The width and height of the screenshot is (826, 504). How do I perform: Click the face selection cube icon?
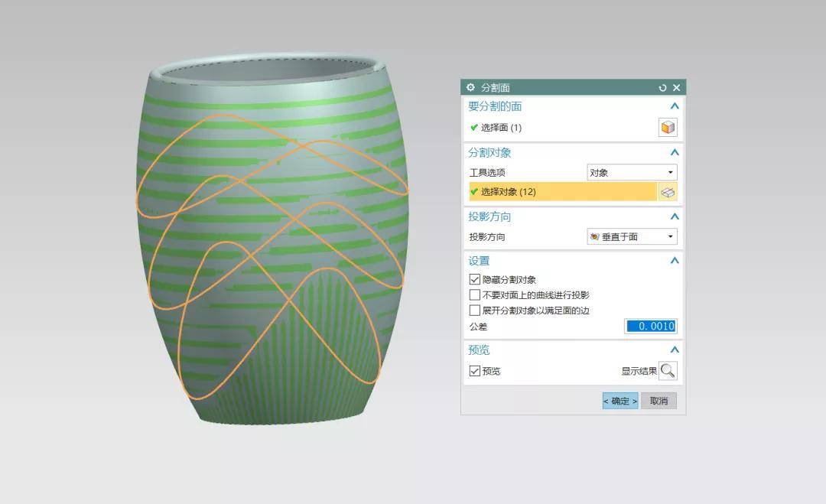(x=668, y=128)
